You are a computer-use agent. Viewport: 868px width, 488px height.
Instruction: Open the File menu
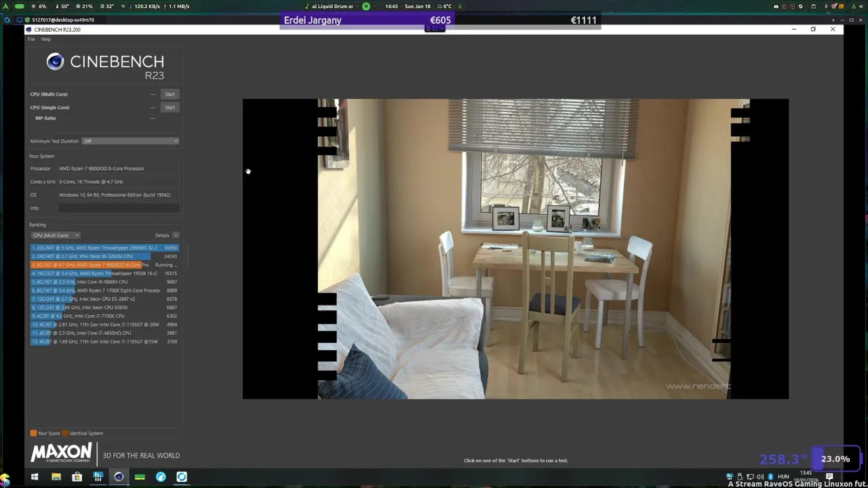point(31,39)
